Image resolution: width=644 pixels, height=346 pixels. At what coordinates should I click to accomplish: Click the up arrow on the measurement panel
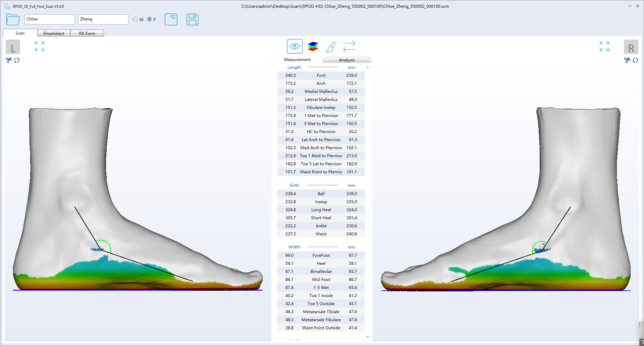(368, 67)
